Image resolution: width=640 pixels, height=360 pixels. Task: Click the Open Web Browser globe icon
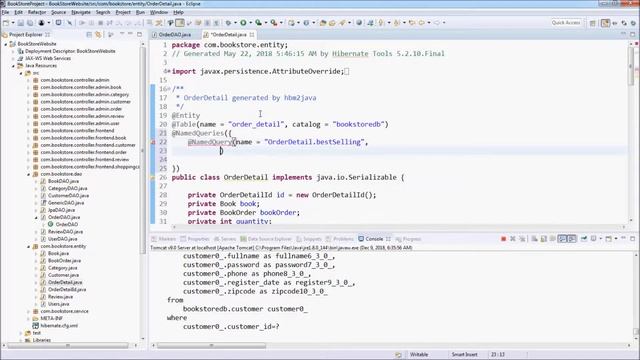(359, 23)
